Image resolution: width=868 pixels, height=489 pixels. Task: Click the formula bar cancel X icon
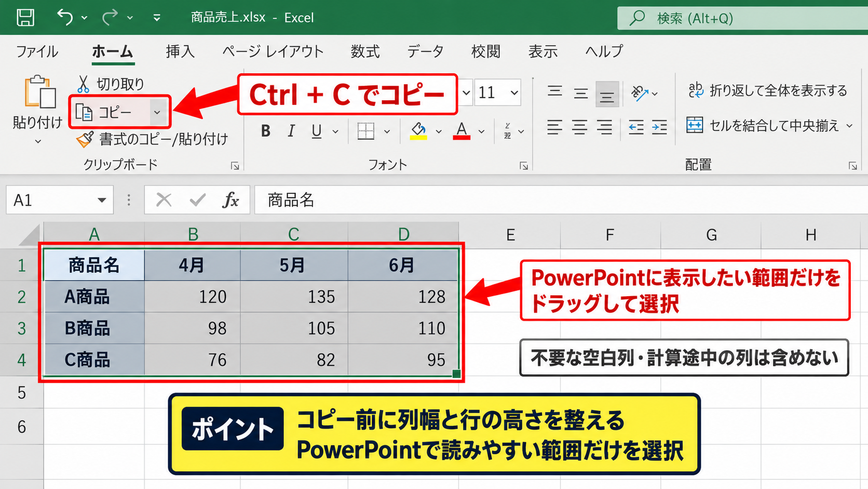(x=164, y=200)
